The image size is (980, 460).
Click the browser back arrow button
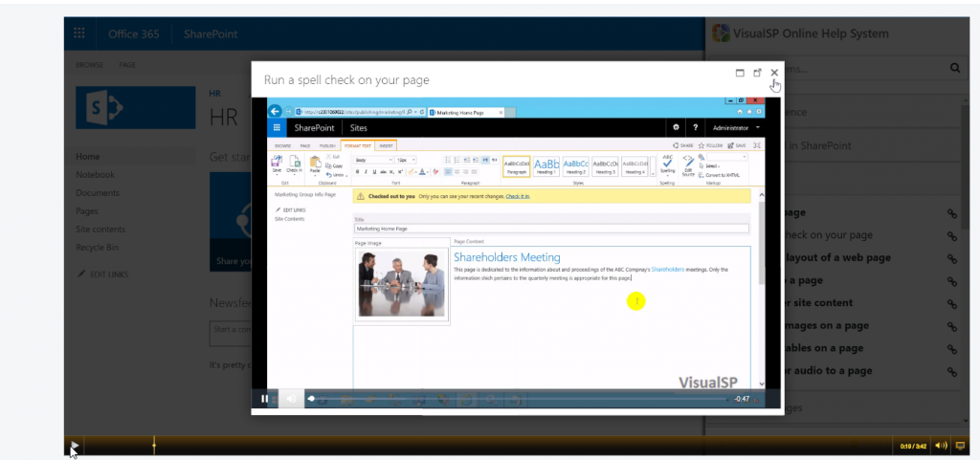click(x=275, y=112)
